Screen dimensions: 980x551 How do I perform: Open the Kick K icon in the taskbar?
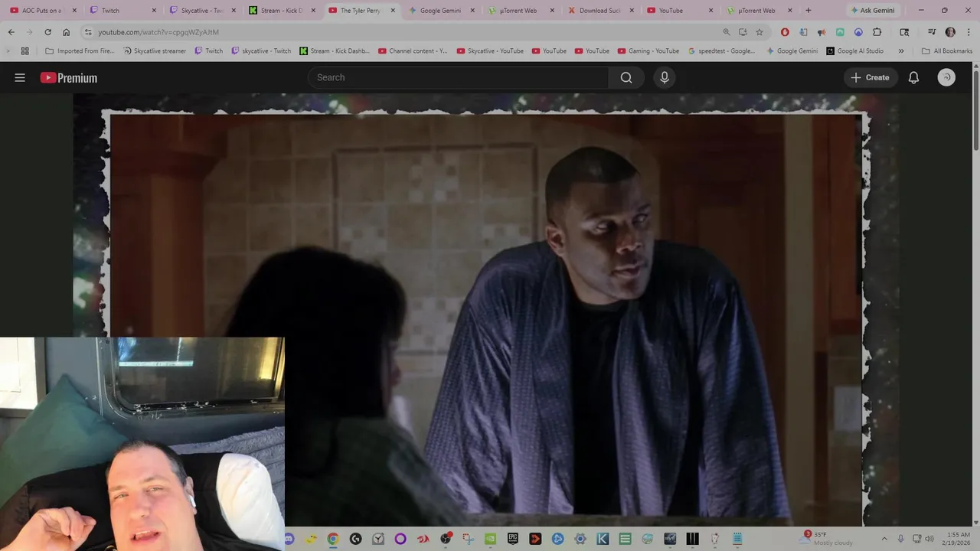[x=603, y=539]
